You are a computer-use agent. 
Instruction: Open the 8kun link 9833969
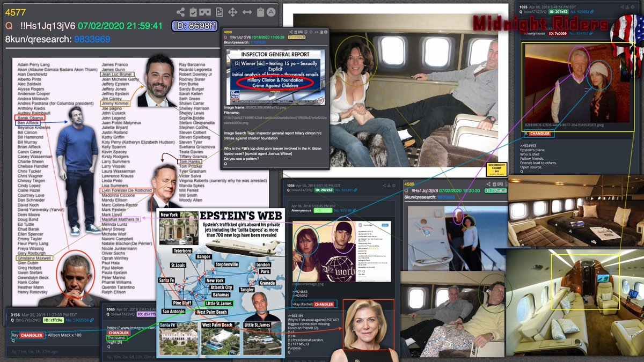(x=92, y=39)
